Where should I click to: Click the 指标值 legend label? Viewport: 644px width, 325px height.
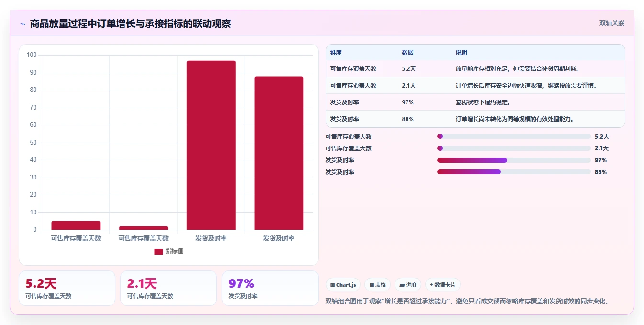[x=174, y=251]
